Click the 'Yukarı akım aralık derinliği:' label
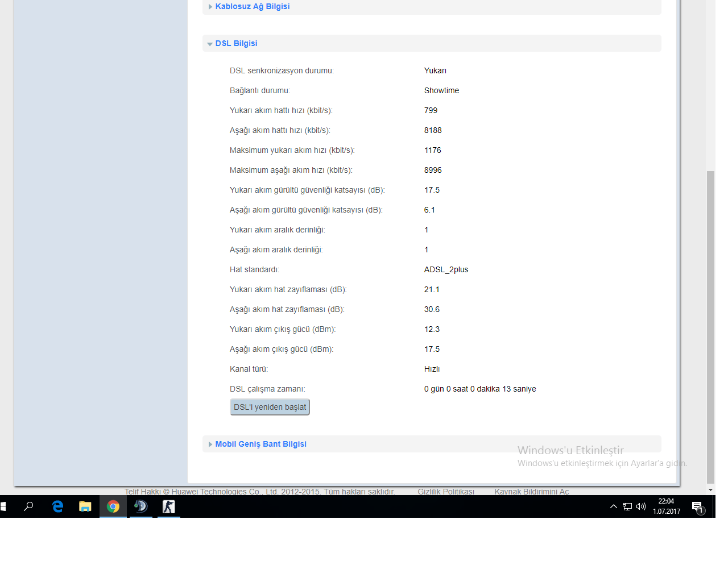This screenshot has width=728, height=582. coord(278,230)
